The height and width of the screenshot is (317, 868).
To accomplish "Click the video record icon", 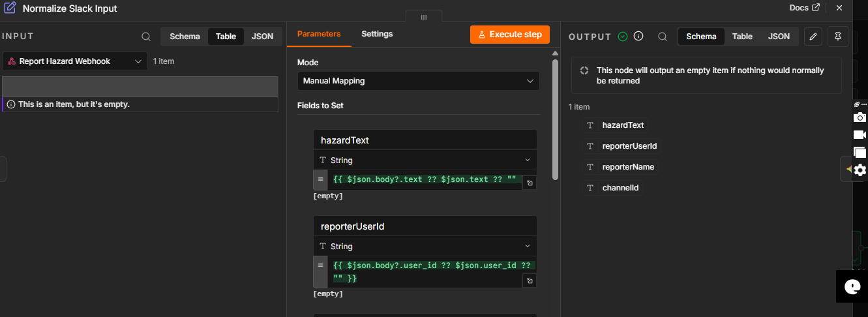I will pyautogui.click(x=860, y=135).
